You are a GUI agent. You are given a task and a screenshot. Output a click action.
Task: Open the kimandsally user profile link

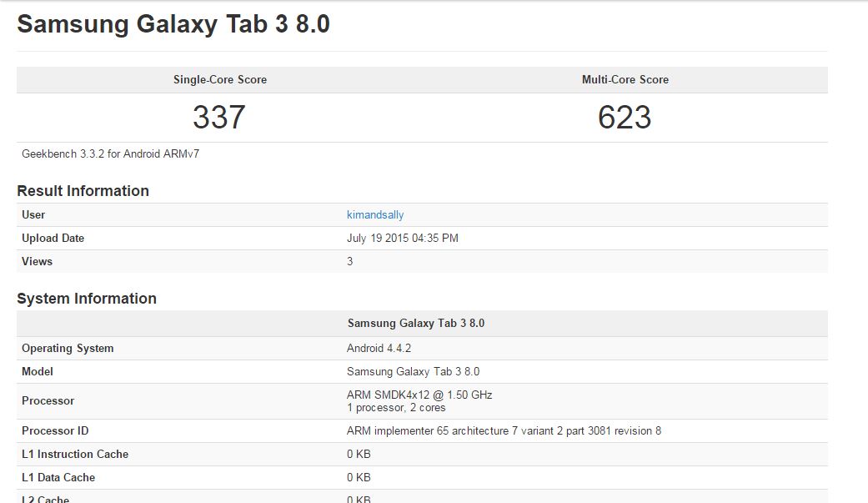coord(374,215)
